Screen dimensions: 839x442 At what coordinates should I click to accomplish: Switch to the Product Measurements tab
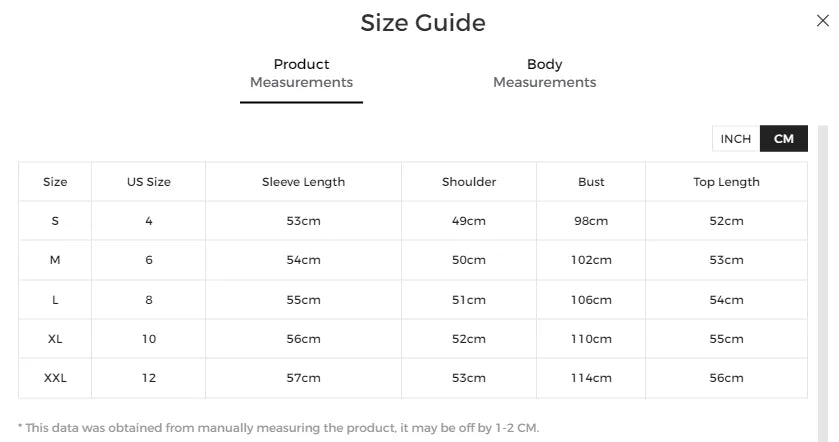click(x=301, y=73)
